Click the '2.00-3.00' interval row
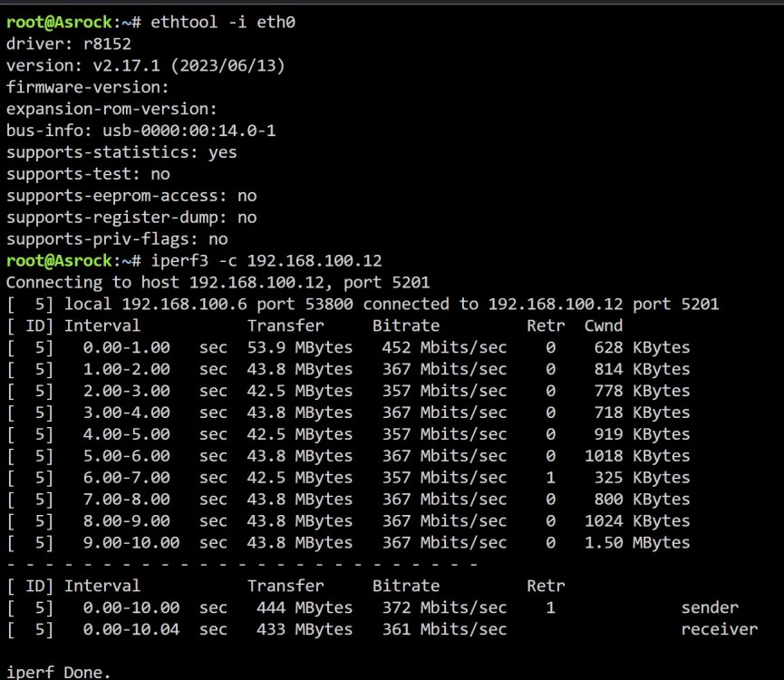784x680 pixels. pyautogui.click(x=349, y=391)
